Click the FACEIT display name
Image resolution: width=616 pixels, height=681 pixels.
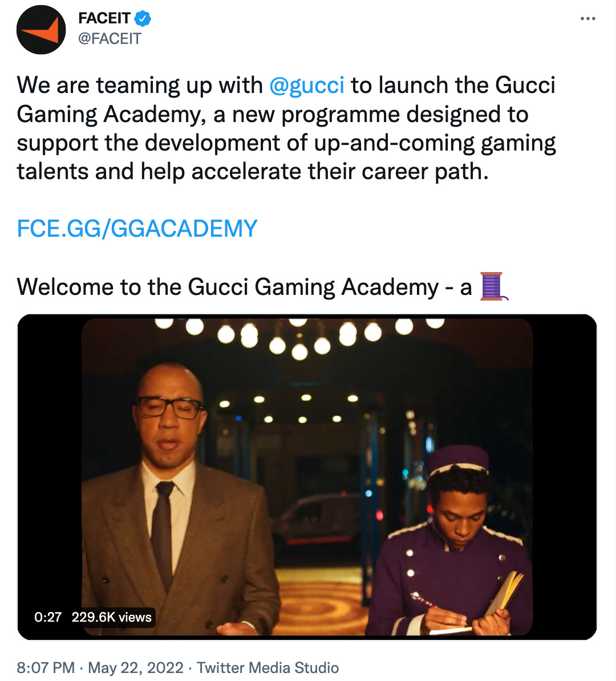(x=104, y=18)
